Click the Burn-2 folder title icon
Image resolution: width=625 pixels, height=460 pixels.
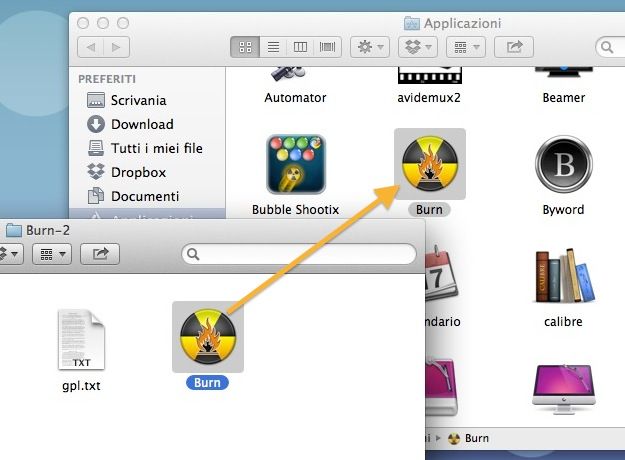click(14, 230)
